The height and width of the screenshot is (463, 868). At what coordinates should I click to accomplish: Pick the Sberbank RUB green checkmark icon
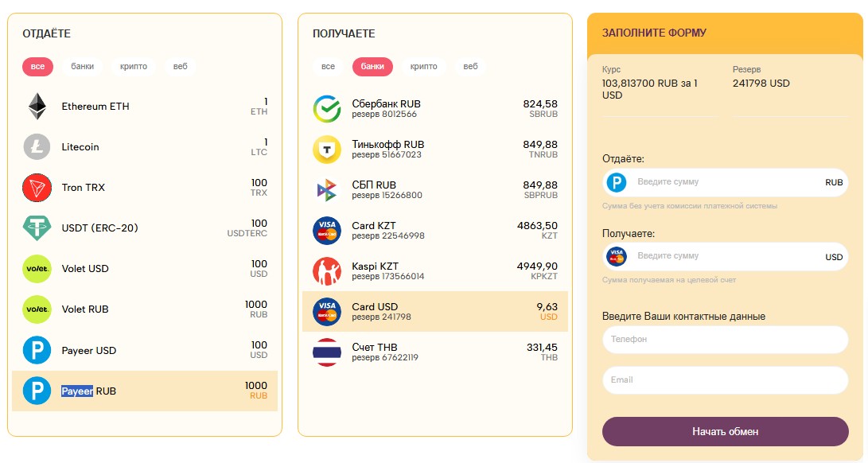coord(327,108)
